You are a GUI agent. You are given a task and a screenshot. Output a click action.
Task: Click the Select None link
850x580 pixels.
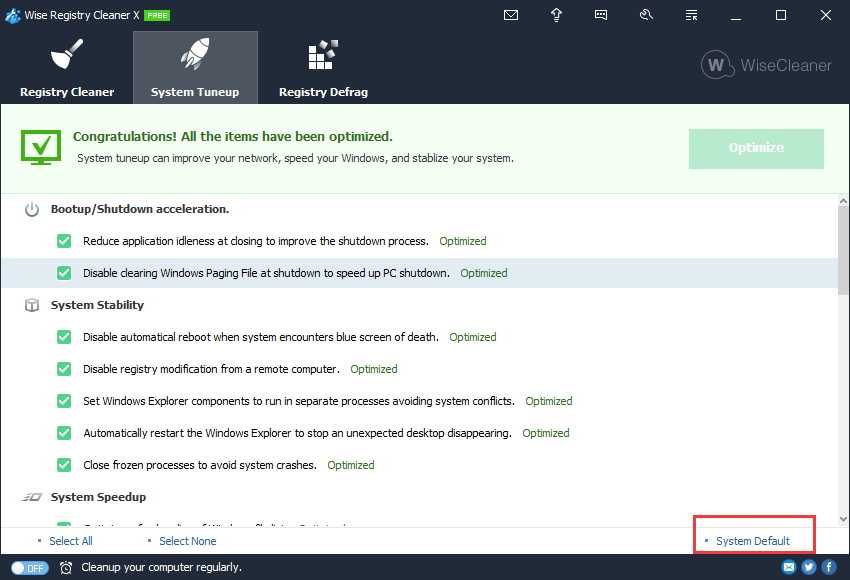coord(188,541)
